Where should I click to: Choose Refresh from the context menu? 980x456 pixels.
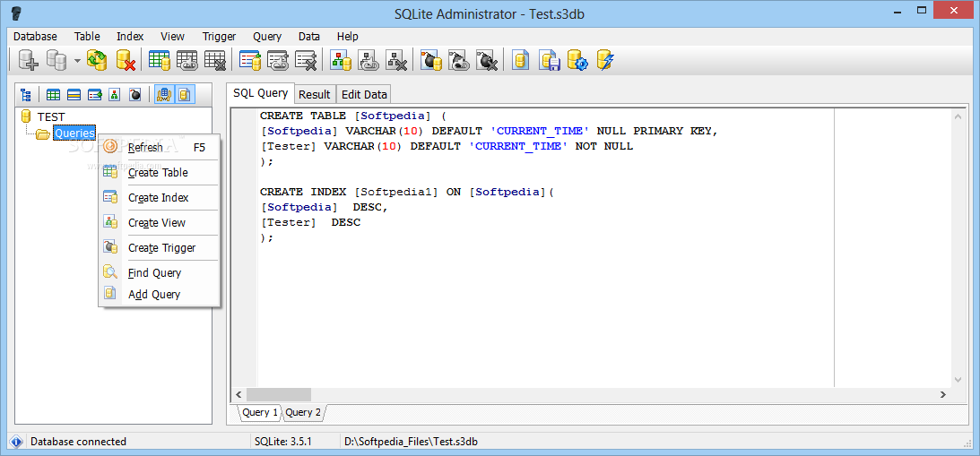[x=159, y=148]
